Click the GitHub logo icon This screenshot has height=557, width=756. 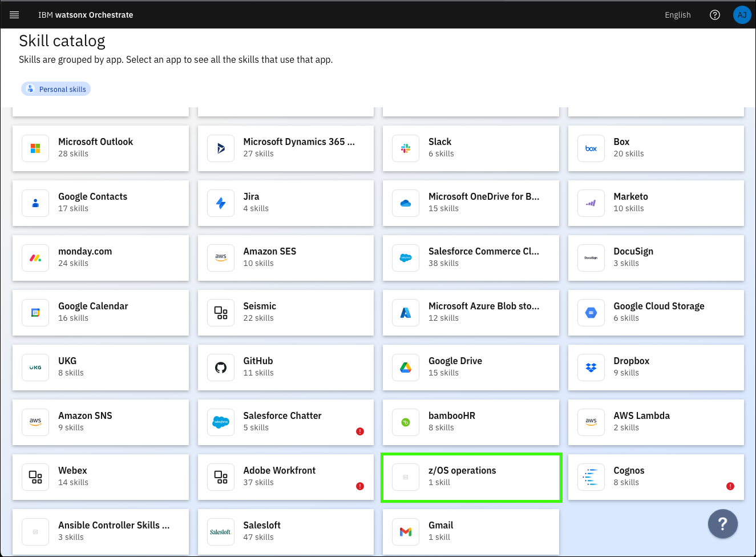[221, 368]
